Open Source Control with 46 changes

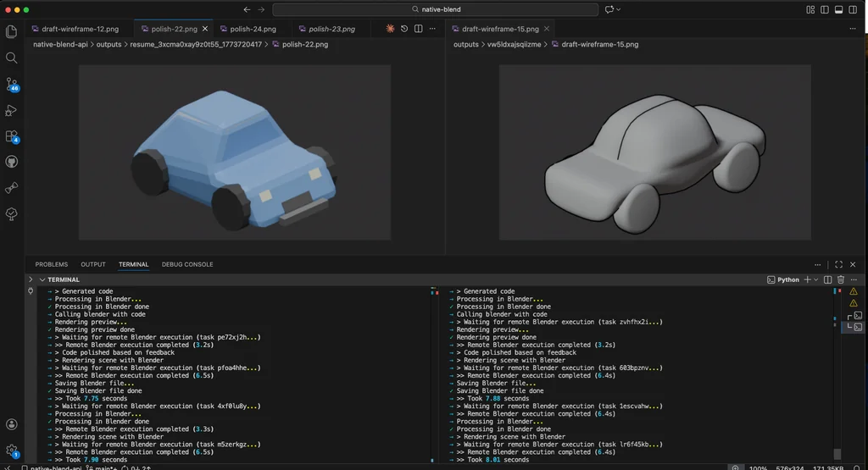tap(12, 84)
